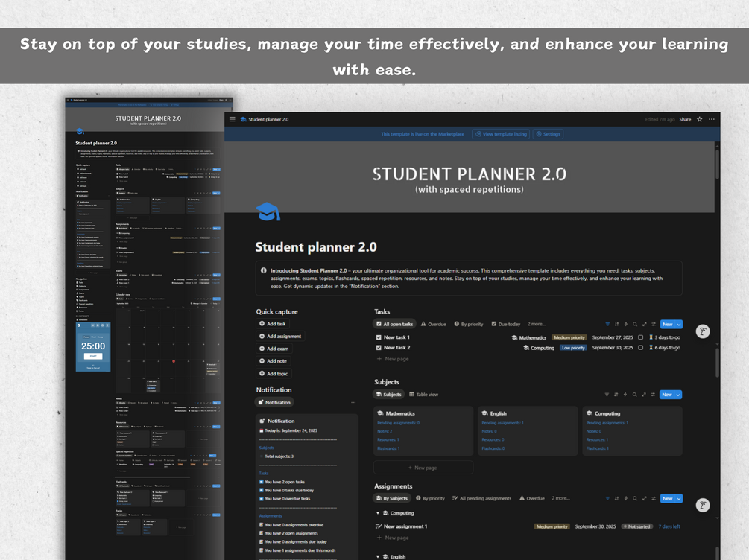Search within the Tasks database
The width and height of the screenshot is (749, 560).
click(635, 324)
